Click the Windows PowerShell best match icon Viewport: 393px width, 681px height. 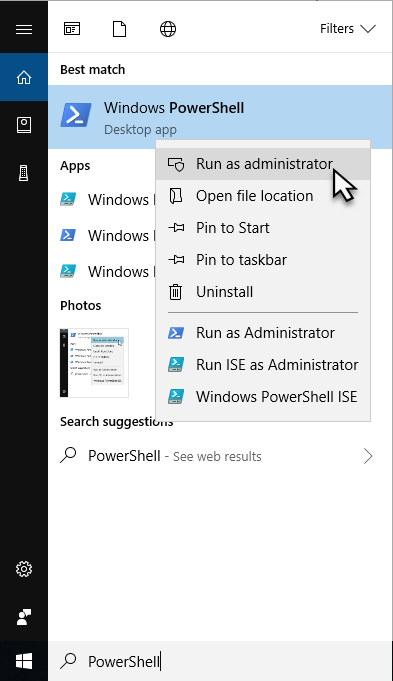click(x=76, y=115)
